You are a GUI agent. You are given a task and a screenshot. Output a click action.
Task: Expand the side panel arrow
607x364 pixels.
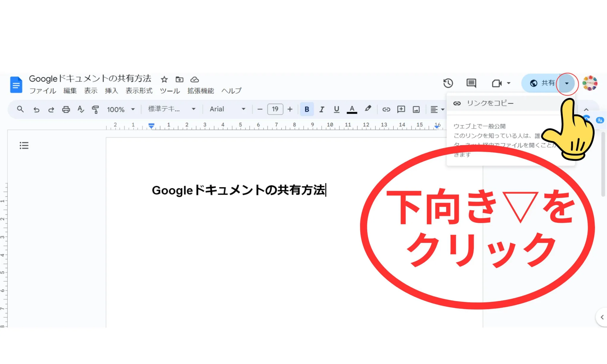pos(602,317)
